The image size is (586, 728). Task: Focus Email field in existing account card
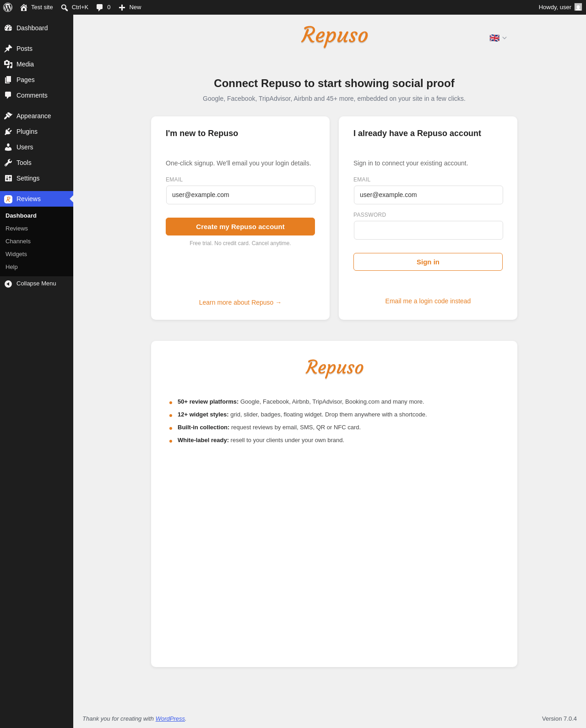click(429, 195)
